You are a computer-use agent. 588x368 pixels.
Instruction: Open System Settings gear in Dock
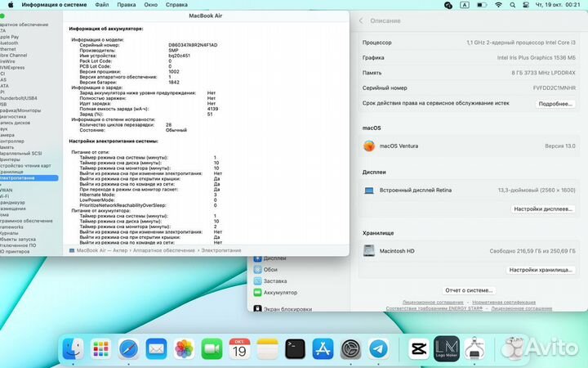pos(350,349)
